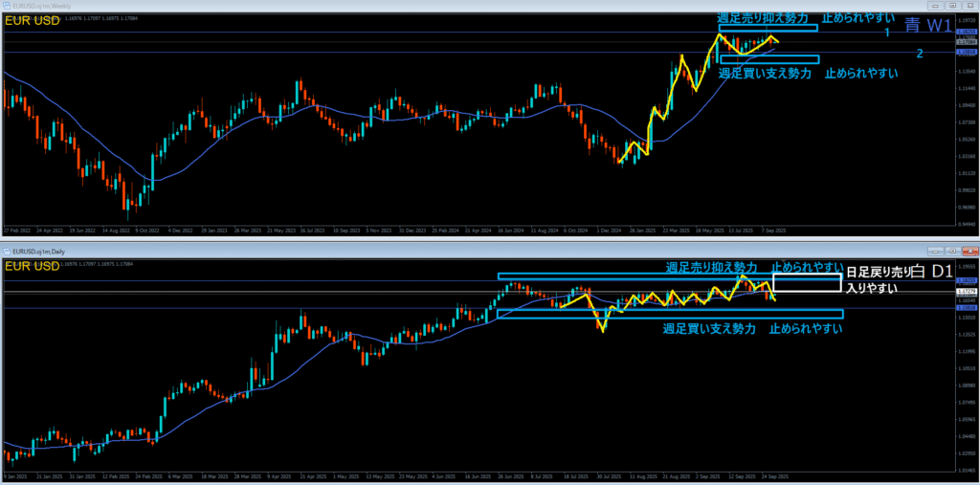
Task: Click the 白 D1 label in Daily chart
Action: click(x=934, y=273)
